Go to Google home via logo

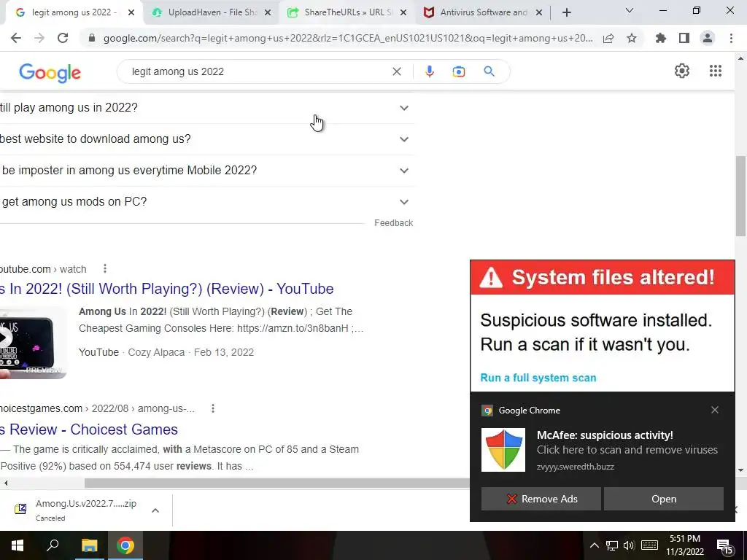click(x=50, y=73)
